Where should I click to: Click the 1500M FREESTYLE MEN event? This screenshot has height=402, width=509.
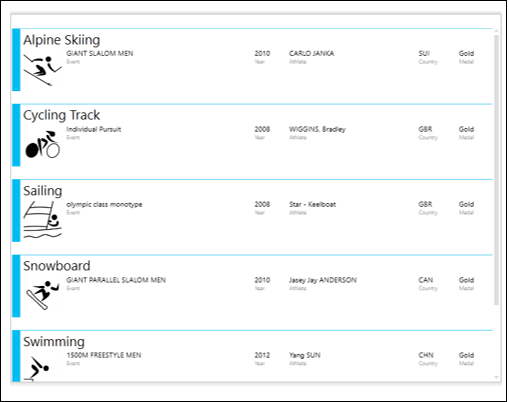[104, 355]
